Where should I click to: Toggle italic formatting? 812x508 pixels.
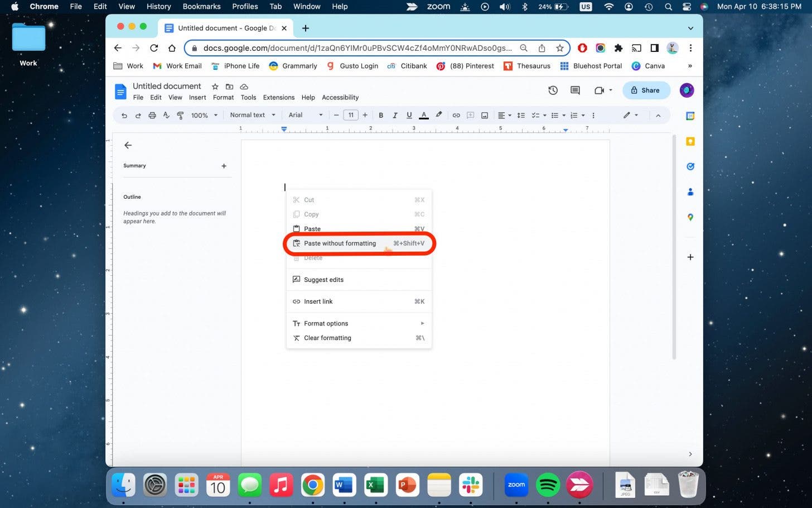(x=395, y=115)
